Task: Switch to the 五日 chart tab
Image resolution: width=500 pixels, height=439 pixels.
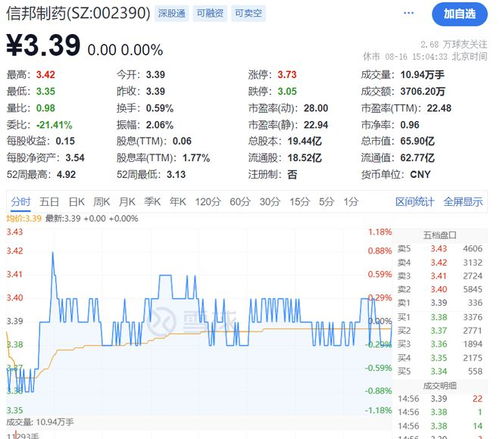Action: click(49, 202)
